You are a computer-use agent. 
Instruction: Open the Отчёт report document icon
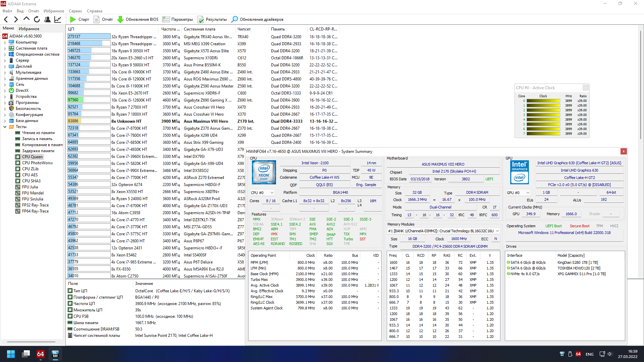[x=97, y=19]
